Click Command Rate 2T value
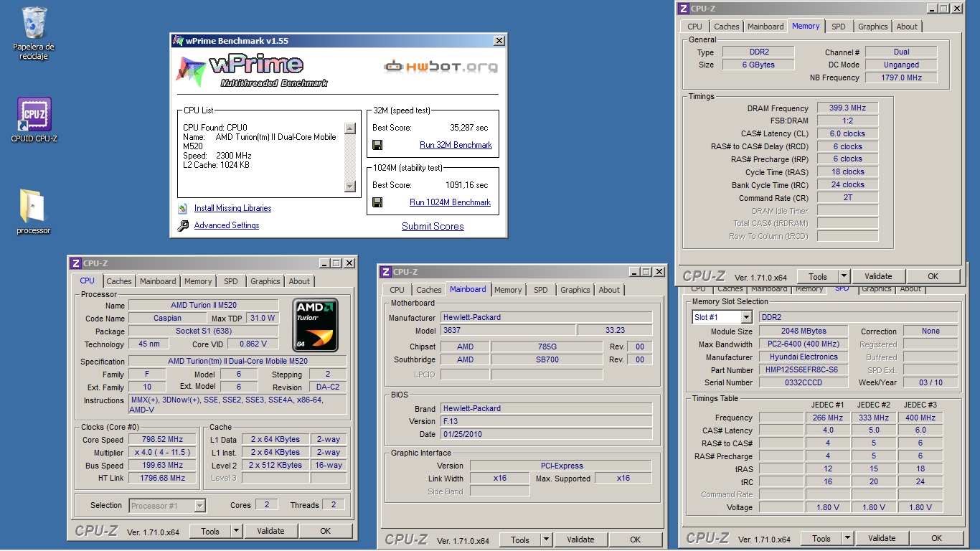Viewport: 980px width, 551px height. click(847, 197)
